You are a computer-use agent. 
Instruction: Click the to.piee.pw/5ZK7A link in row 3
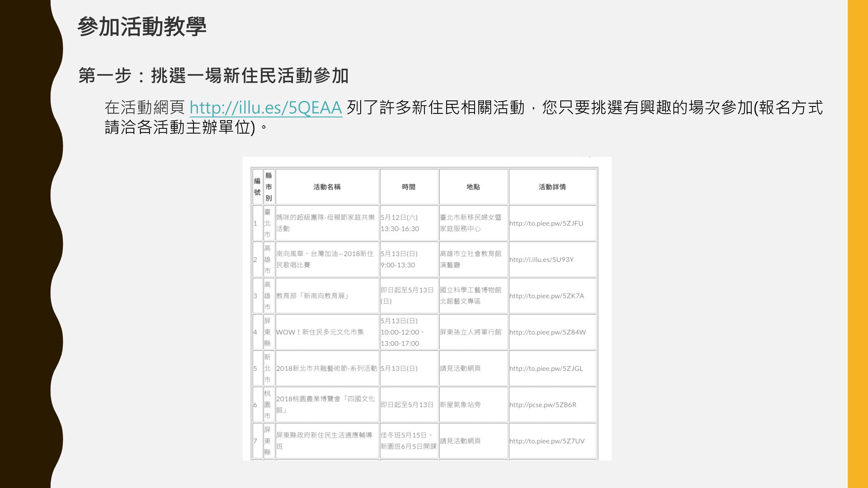(547, 296)
